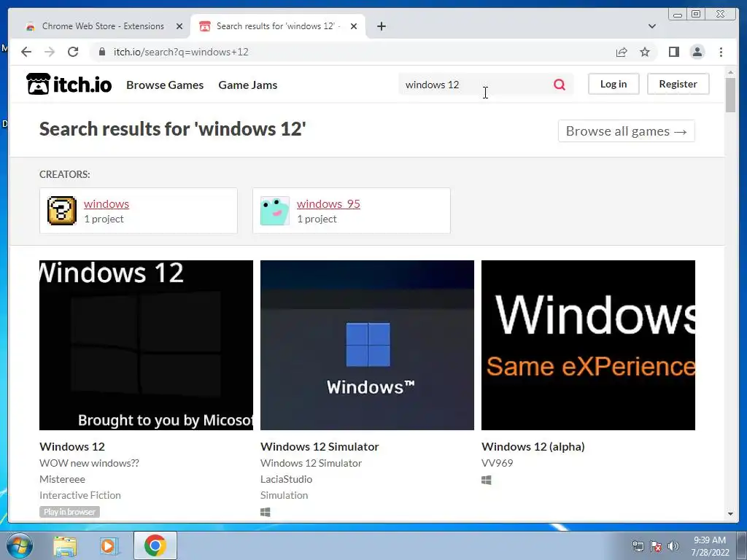Open the 'windows_95' creator link
The image size is (747, 560).
coord(328,204)
